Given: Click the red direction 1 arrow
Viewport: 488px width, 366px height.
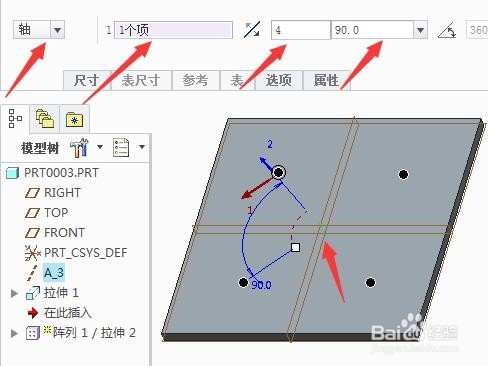Looking at the screenshot, I should (x=257, y=189).
